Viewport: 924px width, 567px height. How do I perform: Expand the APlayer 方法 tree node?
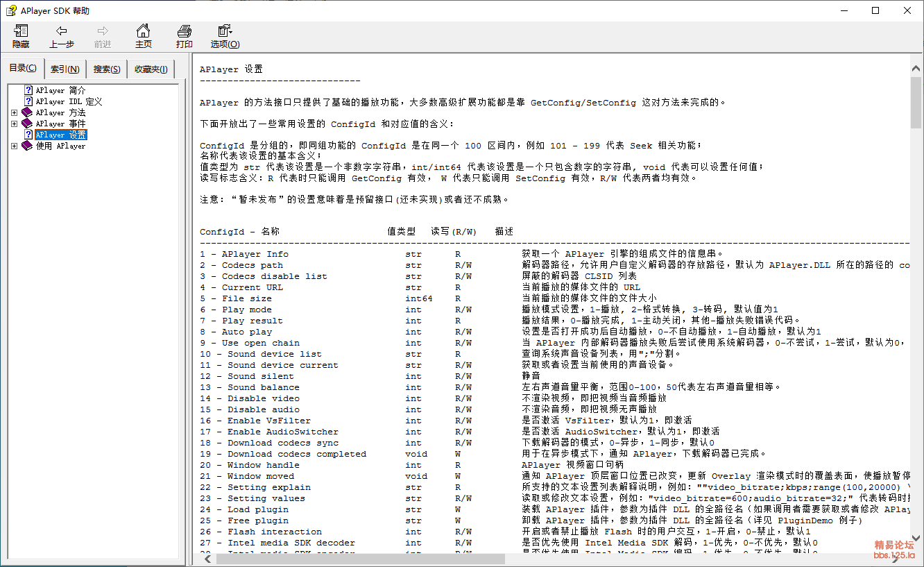click(14, 112)
